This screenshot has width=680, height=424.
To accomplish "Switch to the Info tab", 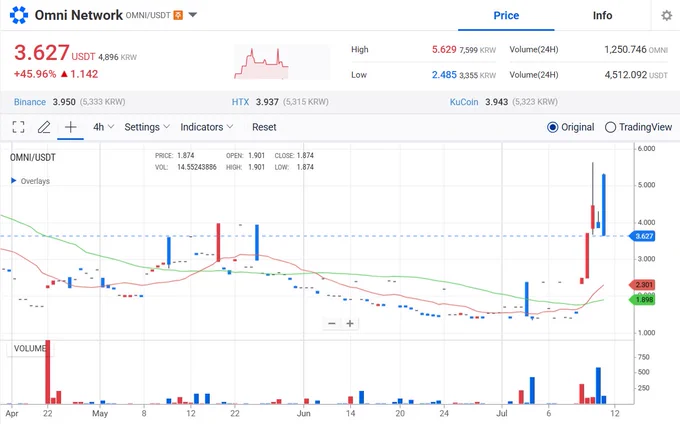I will 602,16.
